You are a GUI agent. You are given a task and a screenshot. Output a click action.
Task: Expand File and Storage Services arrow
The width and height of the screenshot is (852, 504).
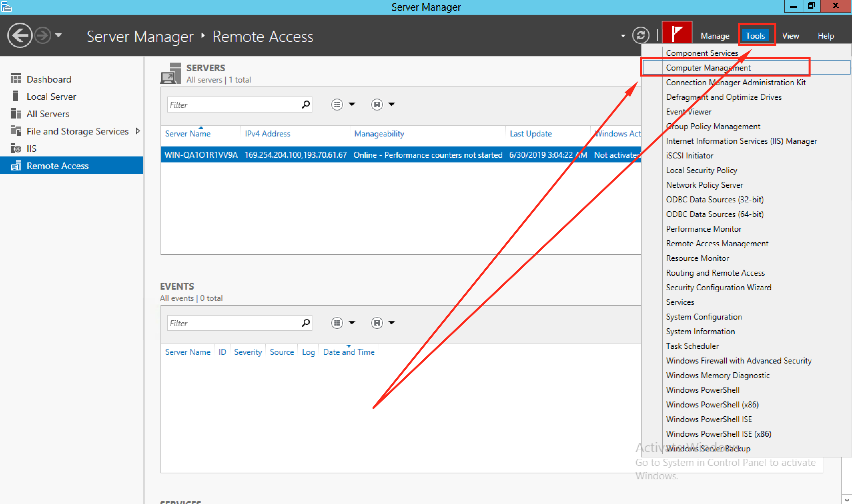click(x=138, y=131)
